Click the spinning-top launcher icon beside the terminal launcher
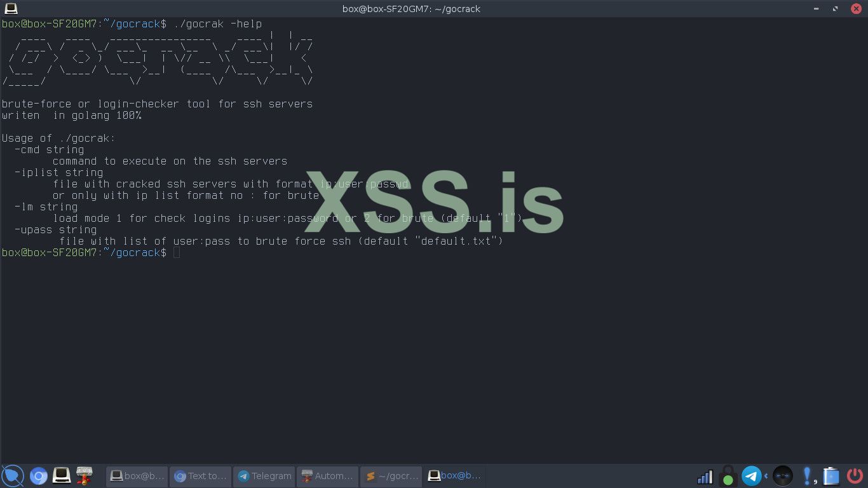The image size is (868, 488). (85, 475)
